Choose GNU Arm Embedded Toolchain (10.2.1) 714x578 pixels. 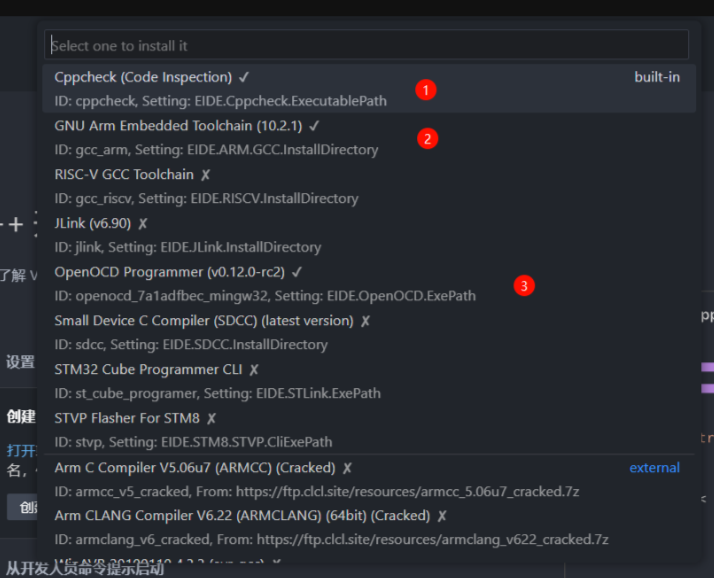[369, 137]
